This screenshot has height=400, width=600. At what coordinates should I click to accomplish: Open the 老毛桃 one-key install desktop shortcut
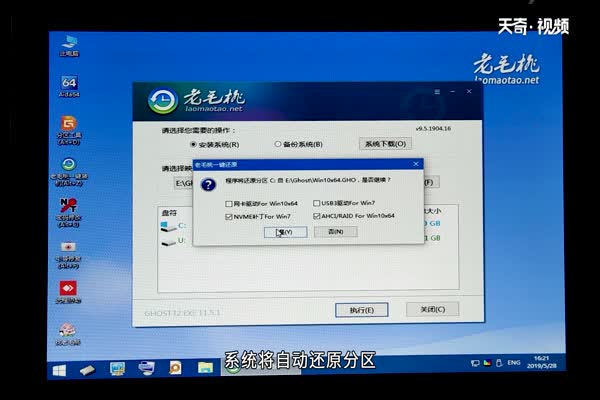[69, 171]
